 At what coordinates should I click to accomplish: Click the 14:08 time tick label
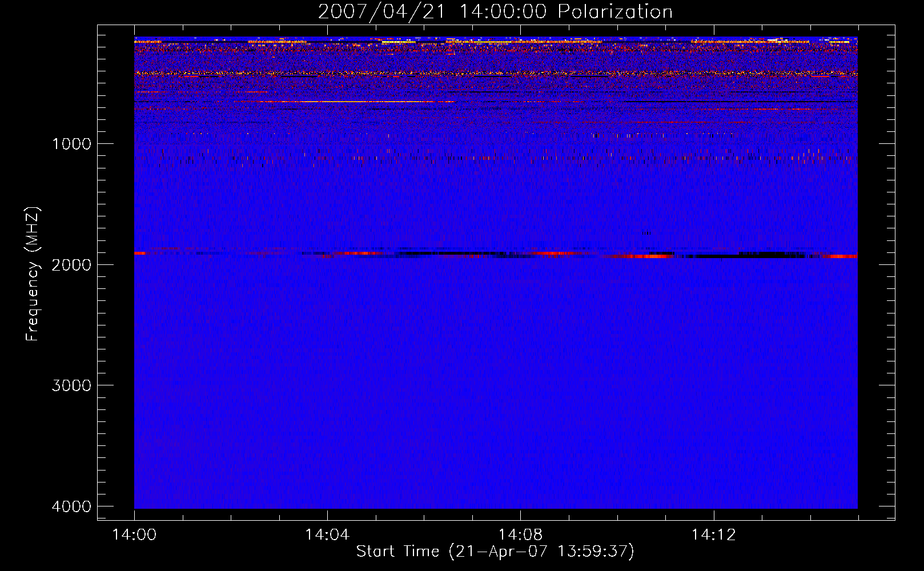[x=520, y=534]
